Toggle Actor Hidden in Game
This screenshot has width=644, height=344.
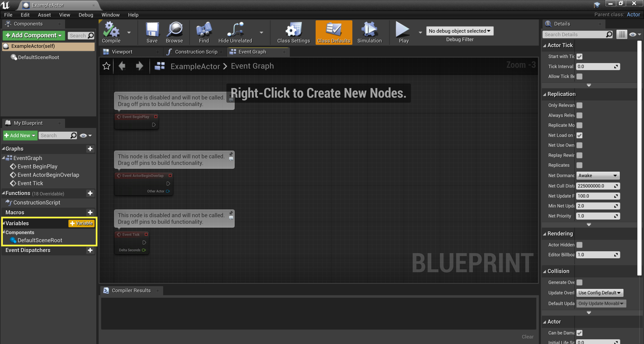coord(579,245)
